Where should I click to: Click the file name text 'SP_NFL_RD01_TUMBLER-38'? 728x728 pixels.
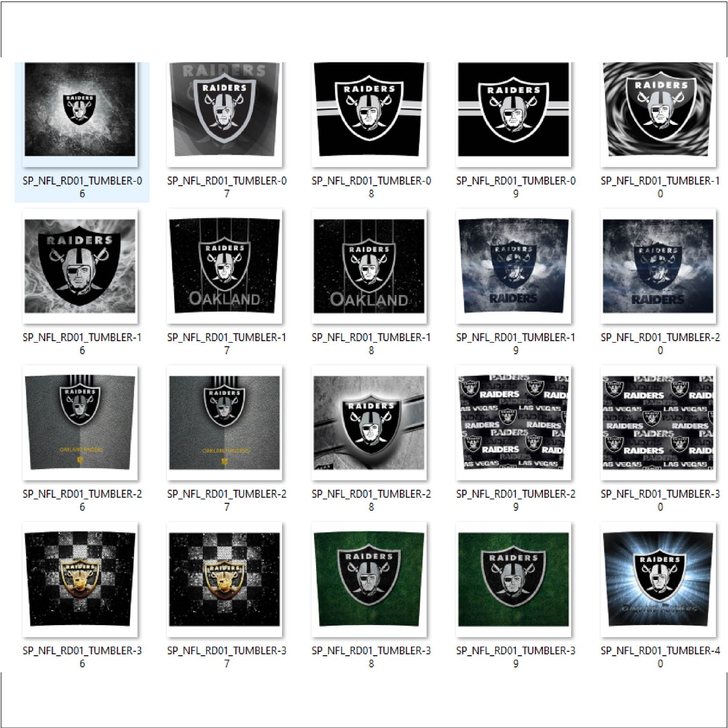click(x=371, y=657)
